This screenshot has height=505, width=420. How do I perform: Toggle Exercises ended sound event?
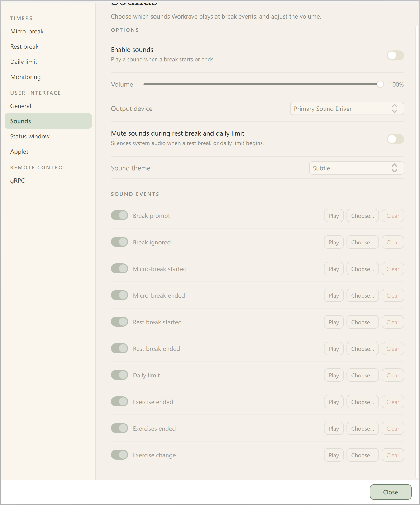(x=119, y=428)
